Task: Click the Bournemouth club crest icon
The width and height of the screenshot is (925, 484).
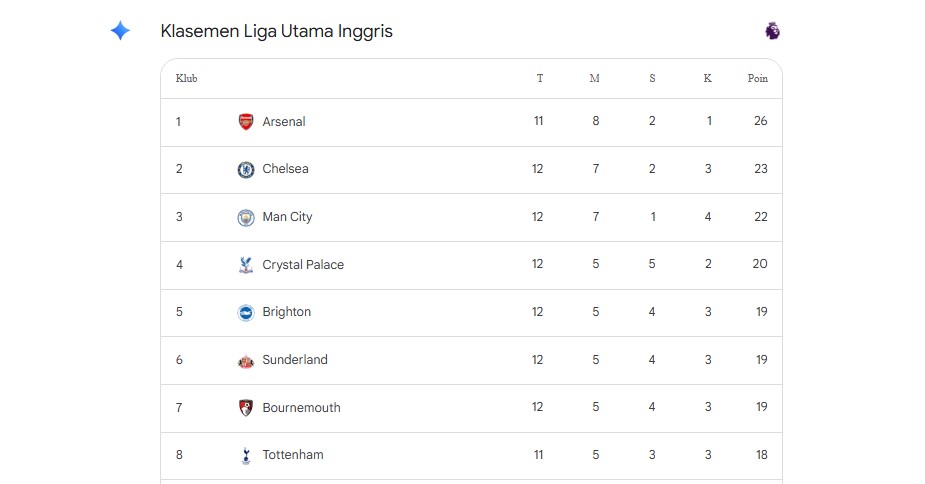Action: pyautogui.click(x=246, y=408)
